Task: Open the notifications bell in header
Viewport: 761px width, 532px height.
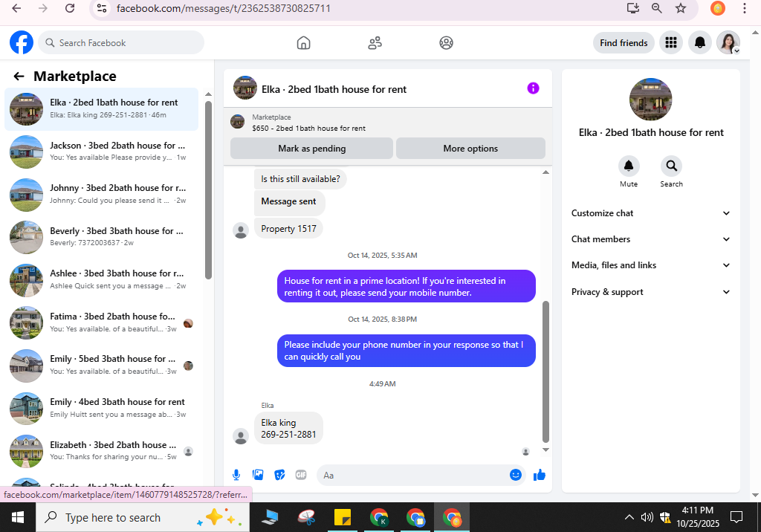Action: tap(700, 42)
